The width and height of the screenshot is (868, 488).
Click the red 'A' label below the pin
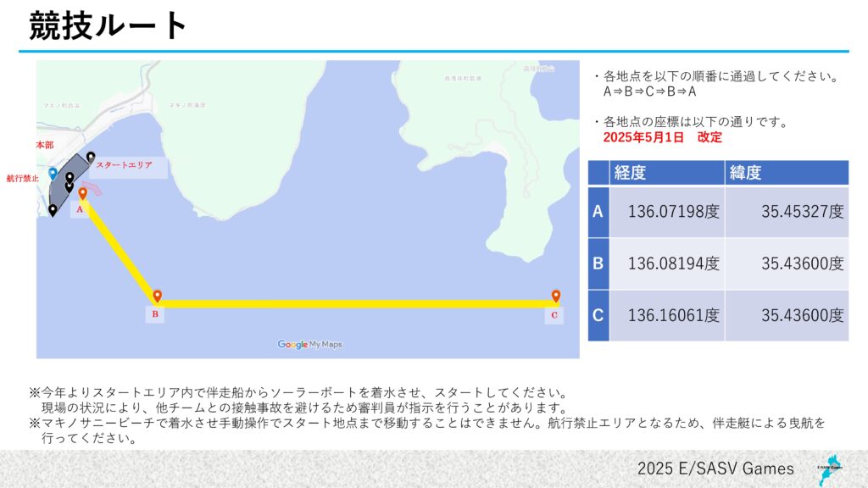coord(80,209)
